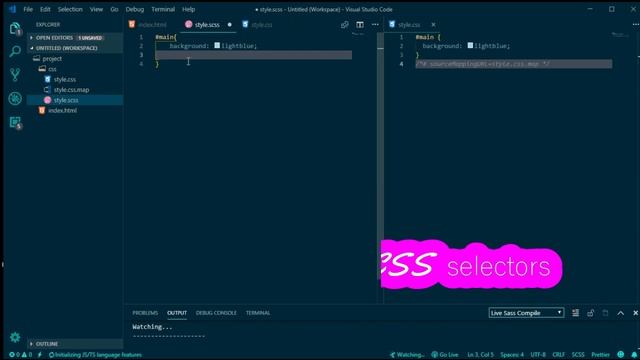Clear the output panel with the clear icon

tap(575, 313)
